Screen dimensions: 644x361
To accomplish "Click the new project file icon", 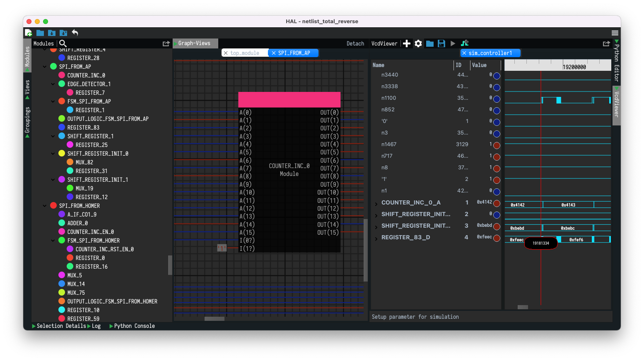I will coord(29,33).
